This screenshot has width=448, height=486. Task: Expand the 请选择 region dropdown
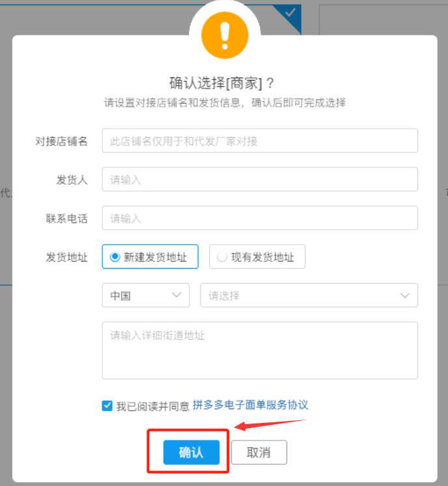pyautogui.click(x=309, y=295)
